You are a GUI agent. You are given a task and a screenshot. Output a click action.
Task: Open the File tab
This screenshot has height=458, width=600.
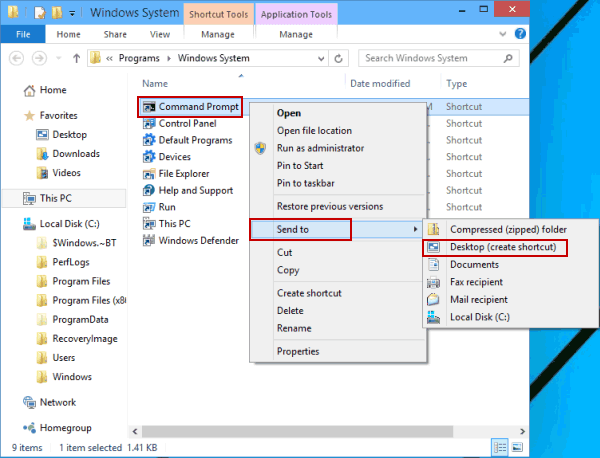click(23, 34)
